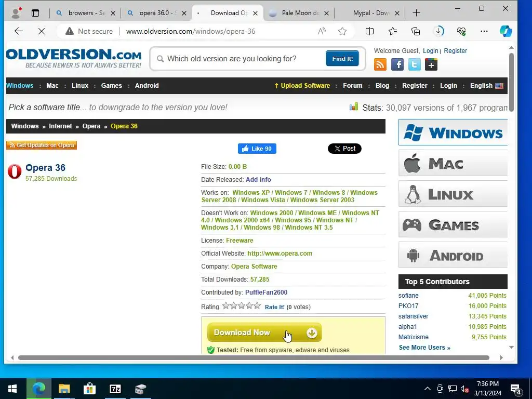Click the address bar URL

tap(190, 31)
